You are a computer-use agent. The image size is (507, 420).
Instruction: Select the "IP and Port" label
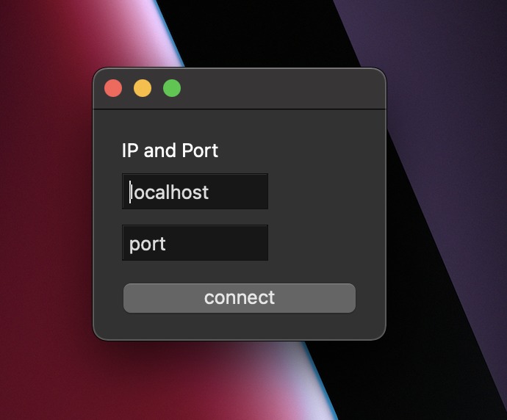coord(170,151)
